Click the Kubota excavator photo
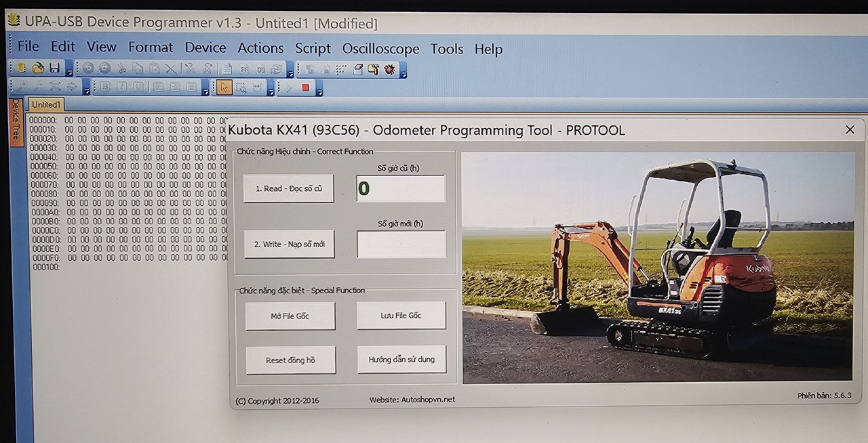This screenshot has height=443, width=868. point(658,267)
